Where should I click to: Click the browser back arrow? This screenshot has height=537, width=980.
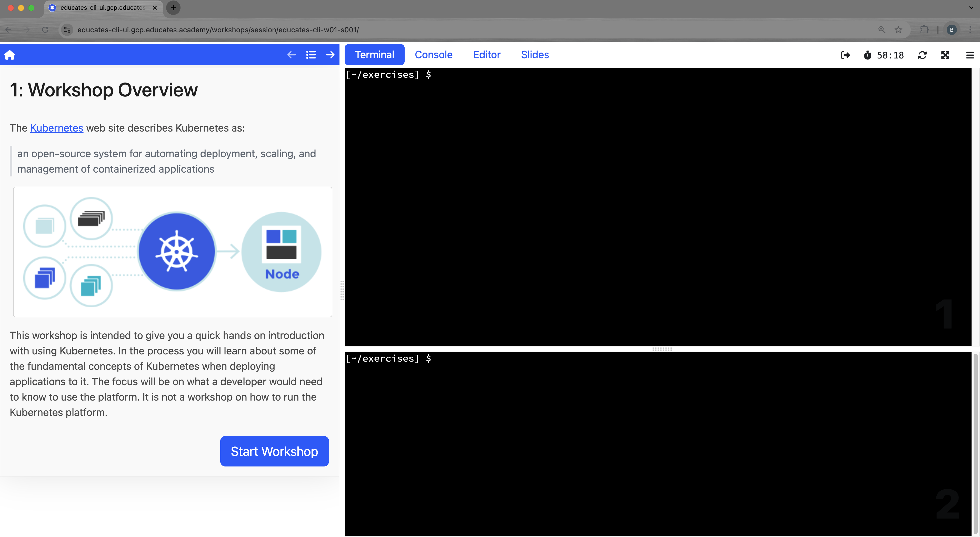tap(8, 30)
